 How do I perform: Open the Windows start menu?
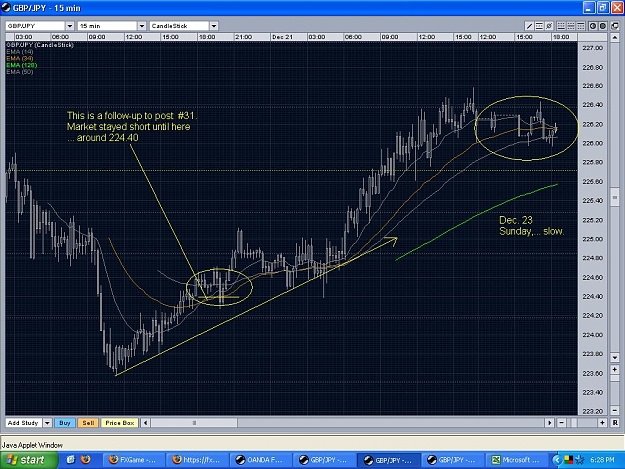[x=29, y=460]
